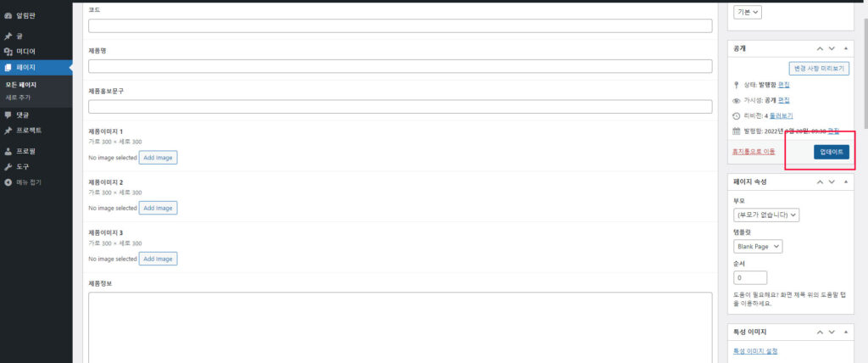Open the 알림판 dashboard icon
Image resolution: width=868 pixels, height=363 pixels.
pos(8,15)
